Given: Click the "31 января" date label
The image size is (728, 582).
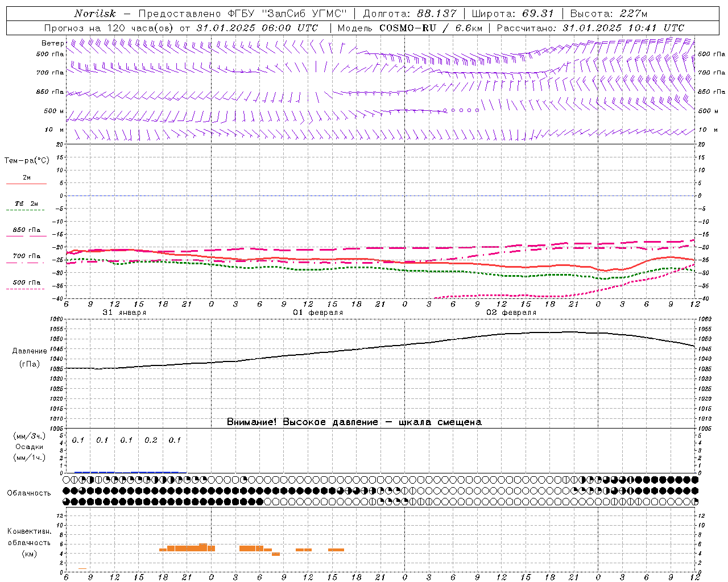Looking at the screenshot, I should [124, 313].
